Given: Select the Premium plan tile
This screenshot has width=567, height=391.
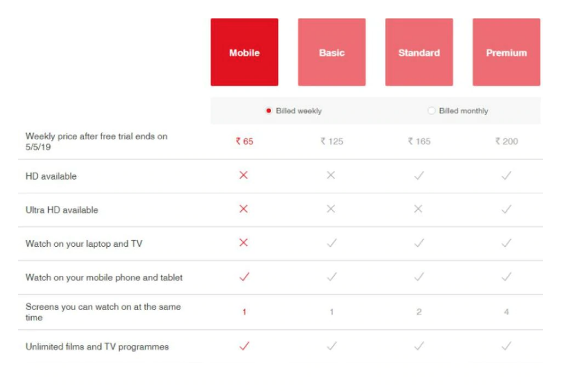Looking at the screenshot, I should pyautogui.click(x=506, y=52).
